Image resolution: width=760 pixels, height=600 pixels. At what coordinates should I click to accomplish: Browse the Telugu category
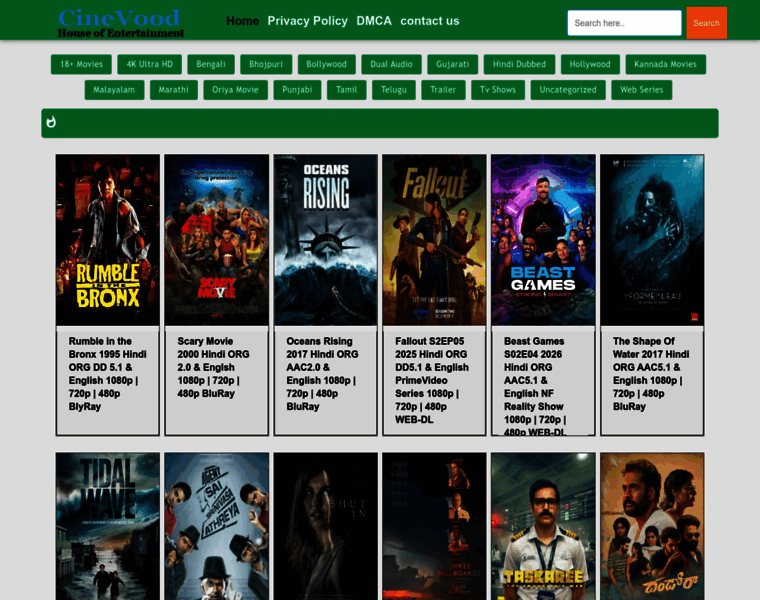(x=394, y=90)
